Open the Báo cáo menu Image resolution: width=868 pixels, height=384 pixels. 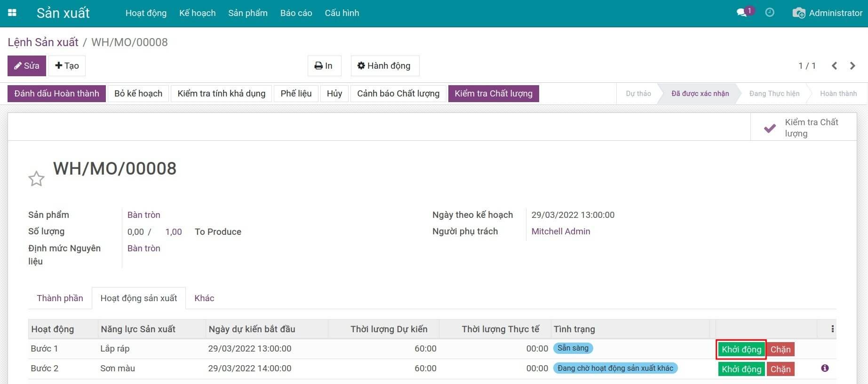[x=296, y=13]
